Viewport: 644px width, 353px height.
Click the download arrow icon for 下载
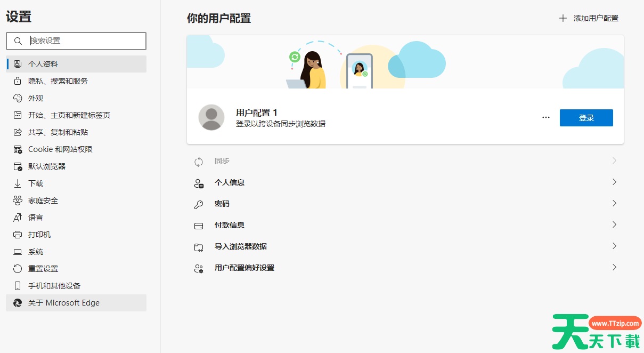(x=18, y=183)
